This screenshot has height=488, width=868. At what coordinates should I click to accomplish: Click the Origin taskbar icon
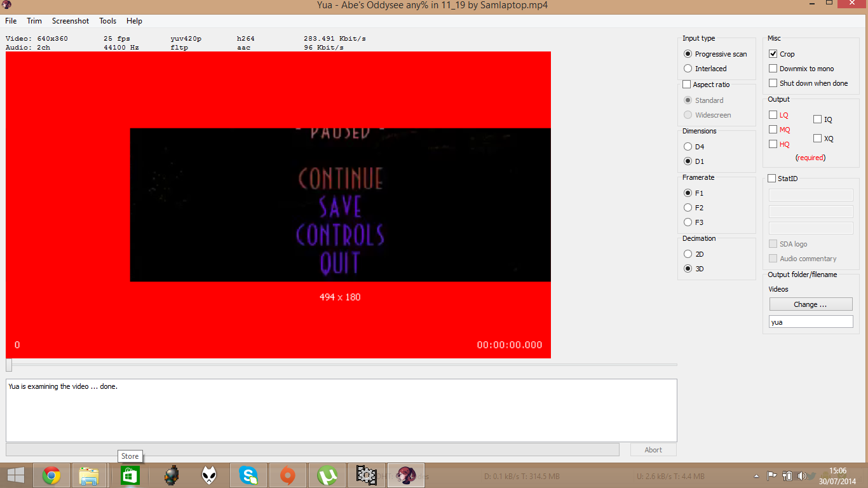pos(288,475)
